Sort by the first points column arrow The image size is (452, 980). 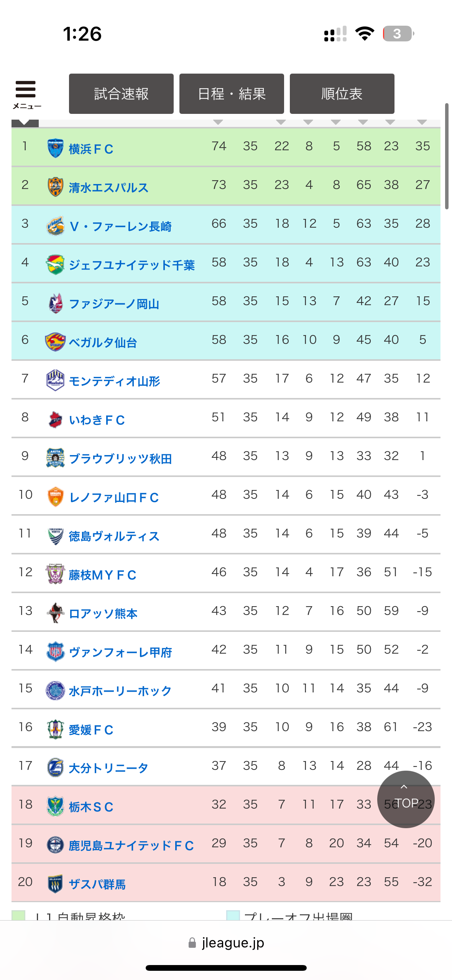click(x=218, y=122)
